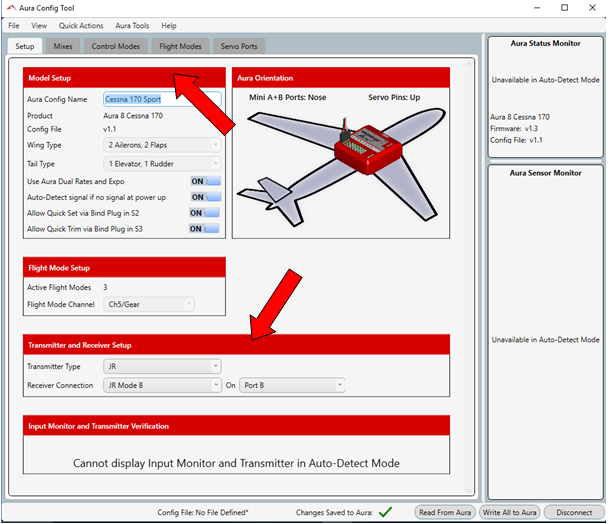
Task: Switch to the Control Modes tab
Action: click(116, 46)
